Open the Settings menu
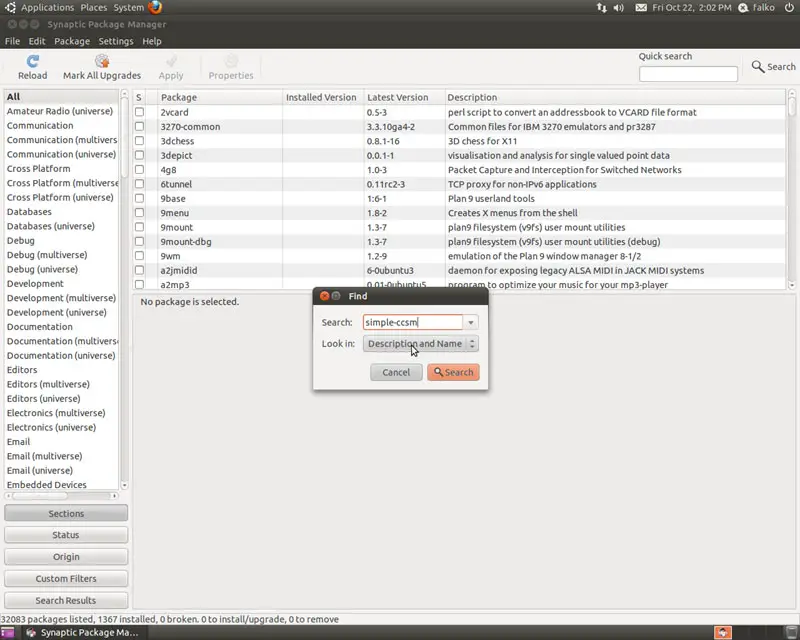 click(116, 41)
